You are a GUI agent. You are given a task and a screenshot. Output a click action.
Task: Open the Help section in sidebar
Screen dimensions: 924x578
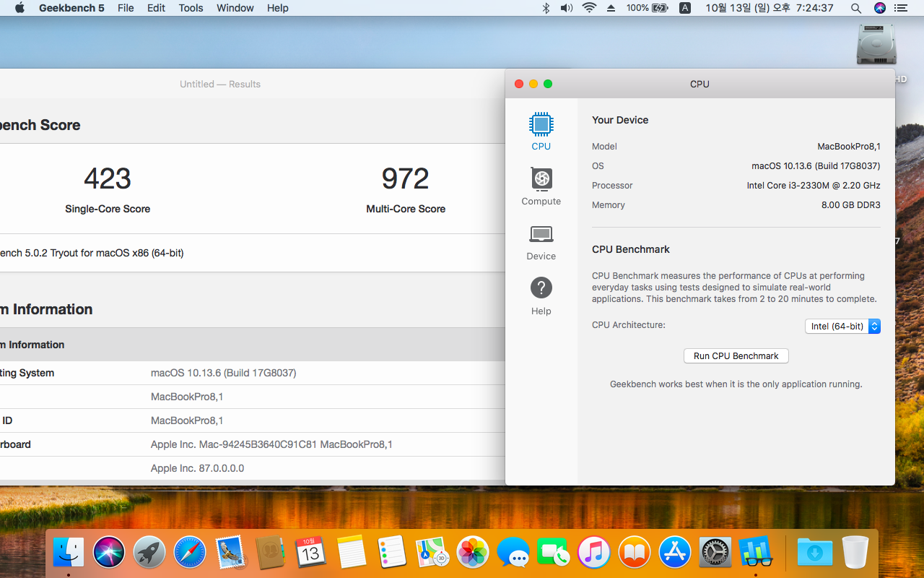click(541, 296)
